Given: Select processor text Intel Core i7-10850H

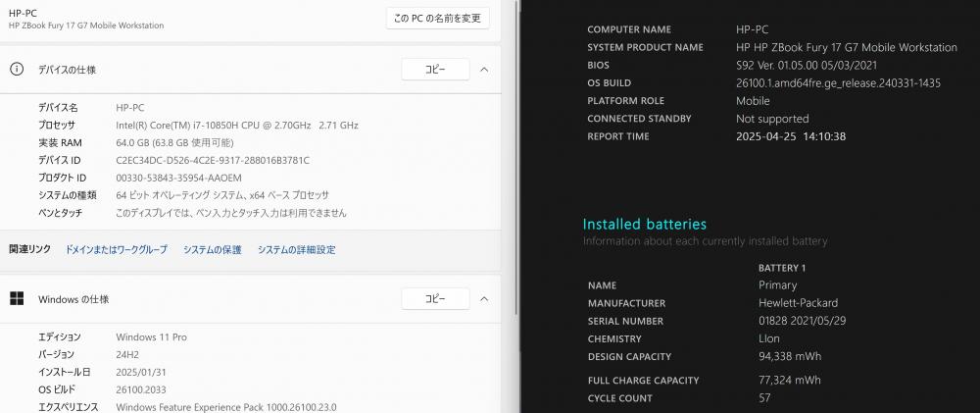Looking at the screenshot, I should click(x=237, y=126).
